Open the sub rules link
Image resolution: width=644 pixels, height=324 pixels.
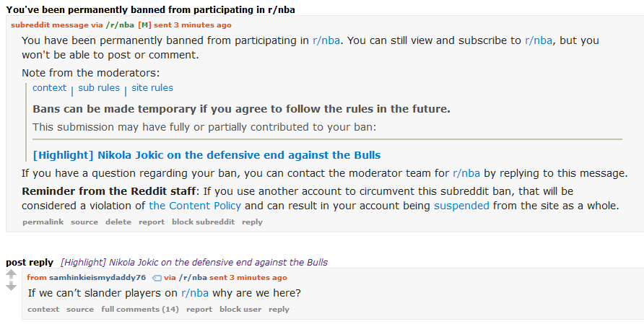pos(99,88)
